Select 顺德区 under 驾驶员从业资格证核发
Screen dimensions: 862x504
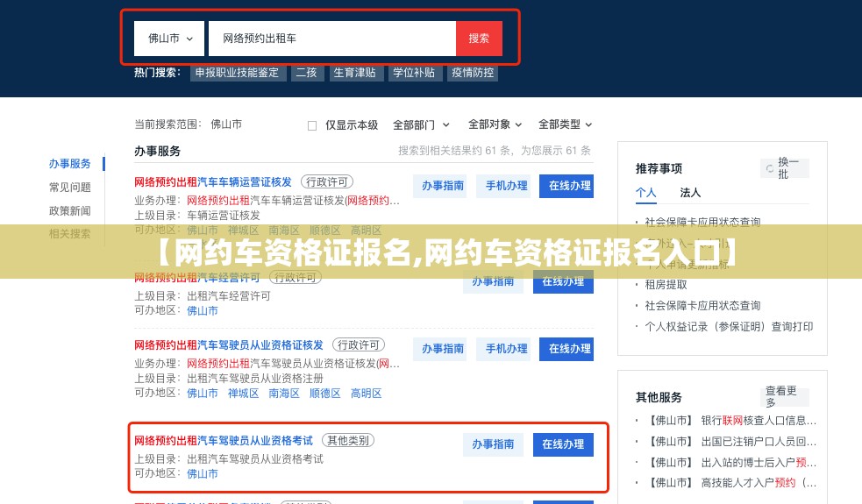click(x=325, y=393)
